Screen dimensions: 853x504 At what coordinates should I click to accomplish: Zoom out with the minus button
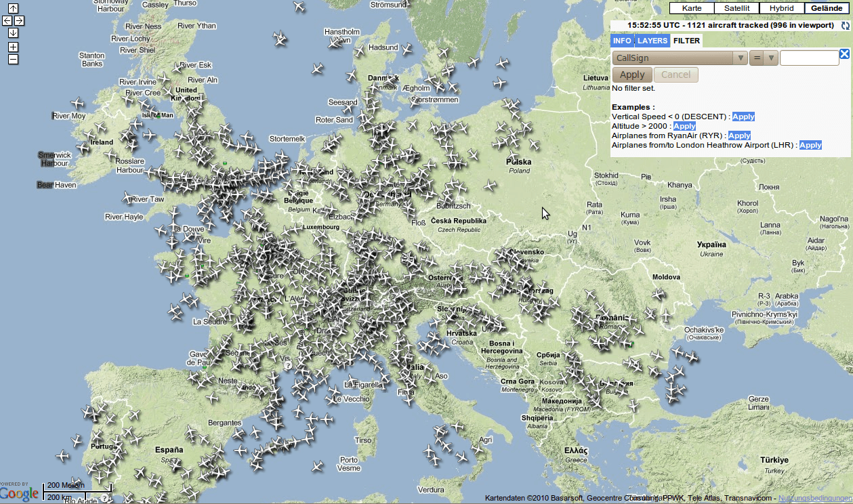[14, 59]
